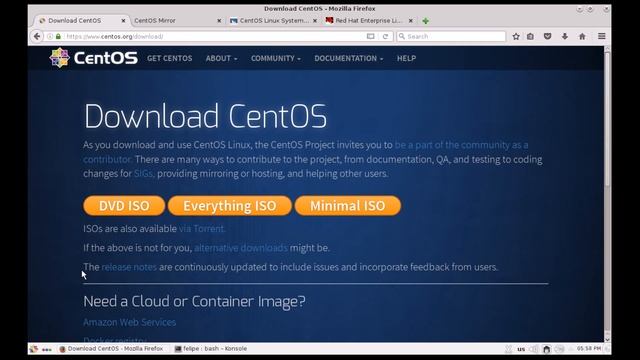Open the HELP nav link

click(407, 58)
